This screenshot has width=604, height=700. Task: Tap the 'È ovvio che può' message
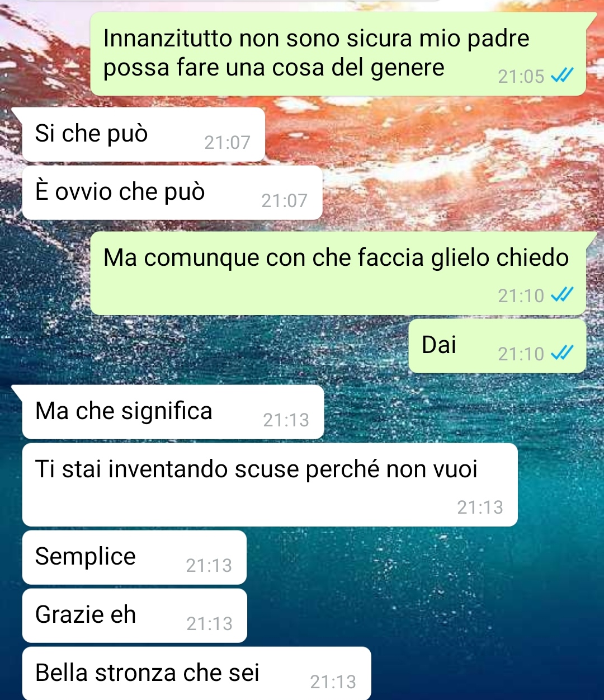click(172, 192)
